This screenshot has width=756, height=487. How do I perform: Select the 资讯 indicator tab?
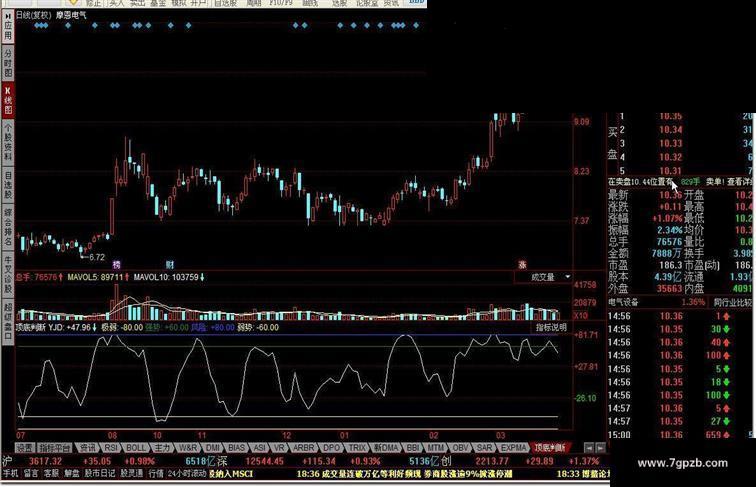[87, 448]
